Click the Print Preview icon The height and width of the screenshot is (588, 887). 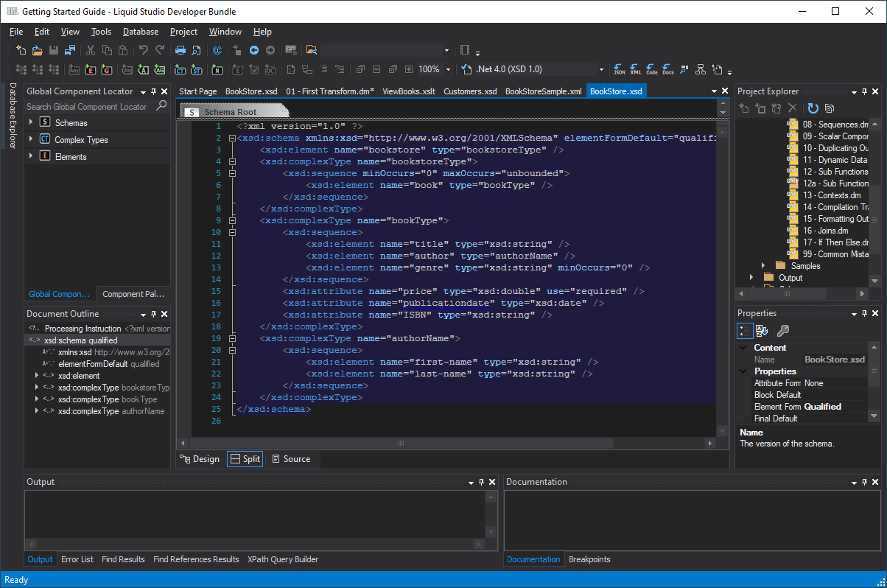[197, 50]
